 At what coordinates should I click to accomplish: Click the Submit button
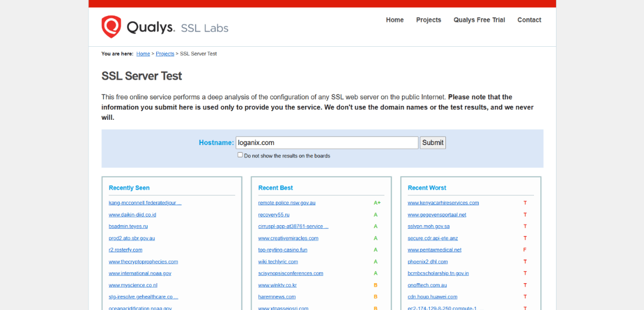(433, 143)
